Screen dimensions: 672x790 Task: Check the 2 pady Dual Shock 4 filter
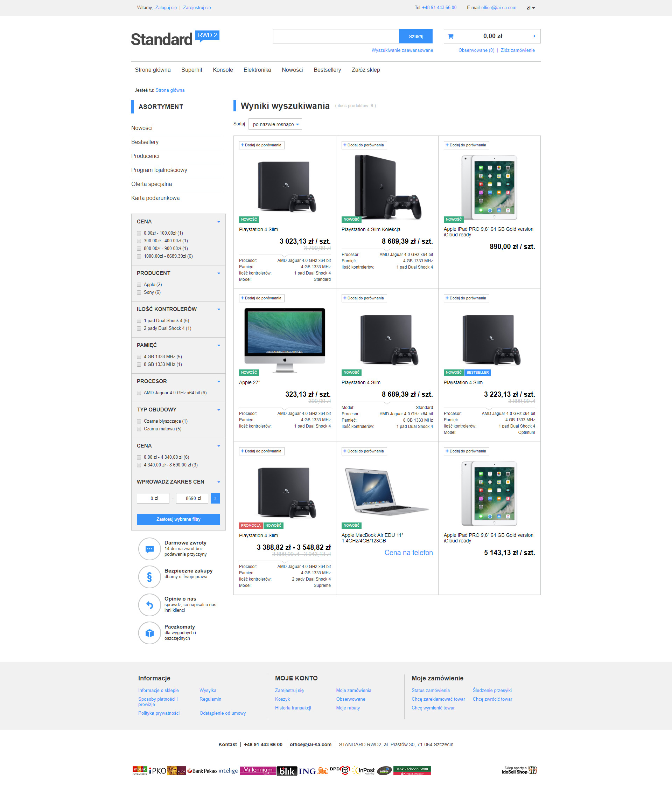tap(139, 328)
